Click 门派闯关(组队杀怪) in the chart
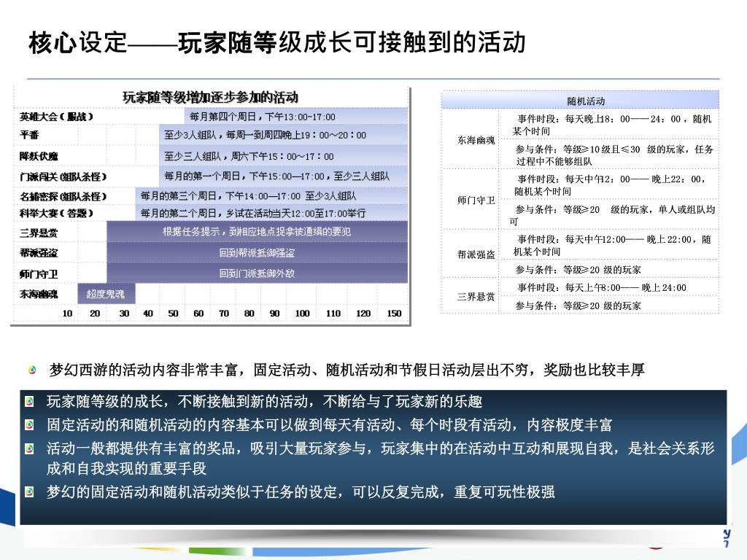 coord(63,176)
